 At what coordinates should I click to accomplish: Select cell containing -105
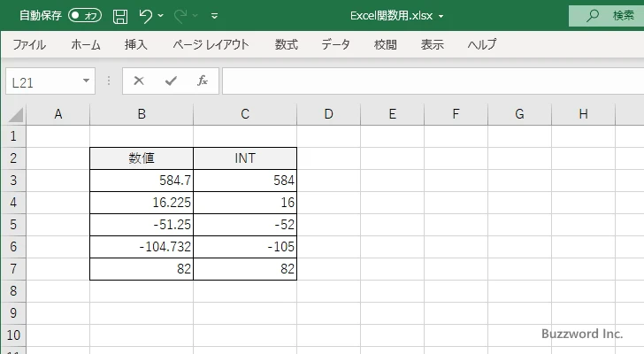(x=245, y=247)
